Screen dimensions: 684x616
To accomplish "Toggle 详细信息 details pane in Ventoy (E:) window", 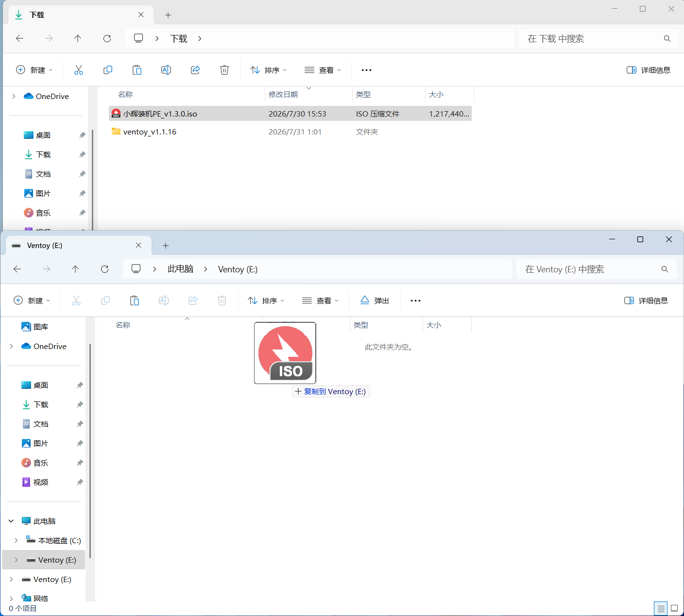I will [646, 300].
